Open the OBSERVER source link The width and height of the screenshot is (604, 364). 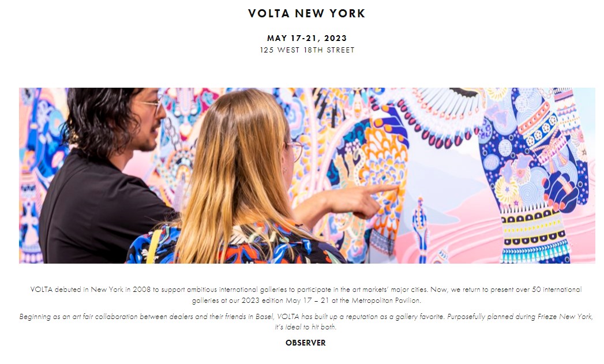click(306, 343)
